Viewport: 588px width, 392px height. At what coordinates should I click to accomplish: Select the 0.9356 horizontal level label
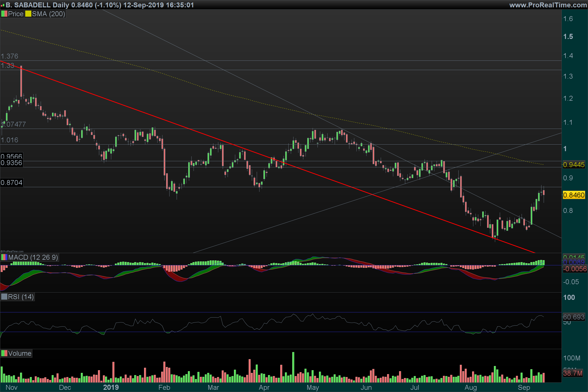[12, 163]
